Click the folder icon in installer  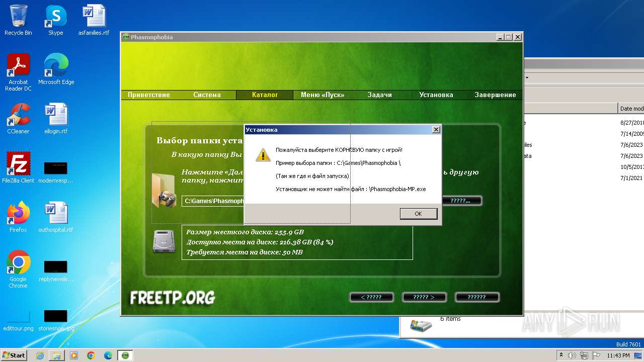coord(164,190)
